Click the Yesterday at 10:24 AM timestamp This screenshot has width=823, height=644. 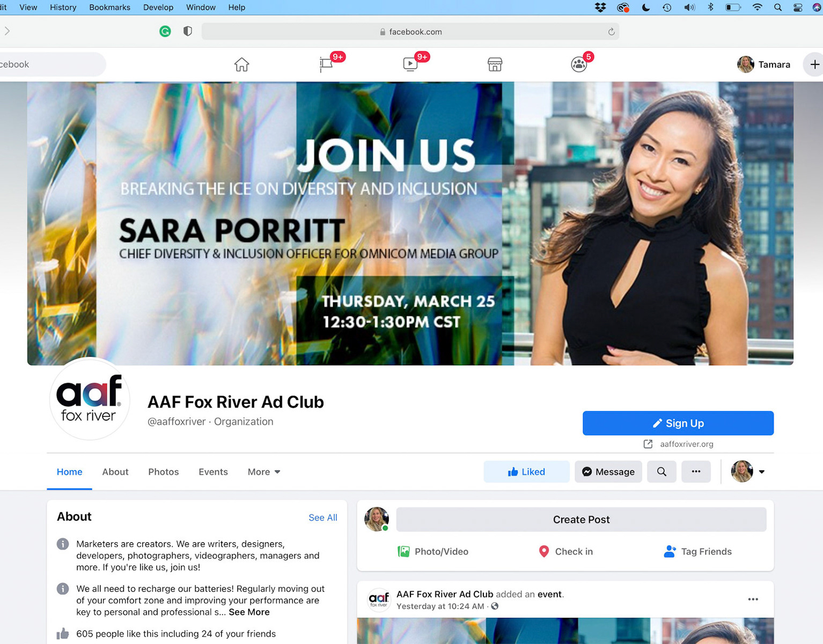coord(440,606)
